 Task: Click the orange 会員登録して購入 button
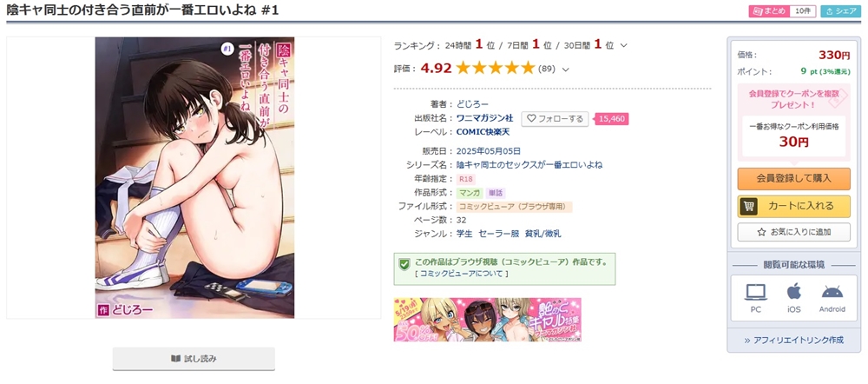pyautogui.click(x=794, y=178)
